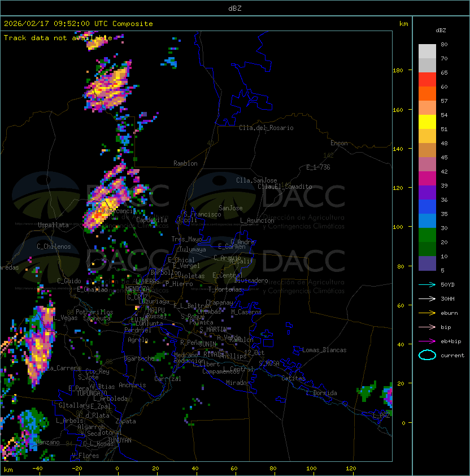Click the '180' tick on the vertical km axis
Screen dimensions: 470x476
[398, 71]
